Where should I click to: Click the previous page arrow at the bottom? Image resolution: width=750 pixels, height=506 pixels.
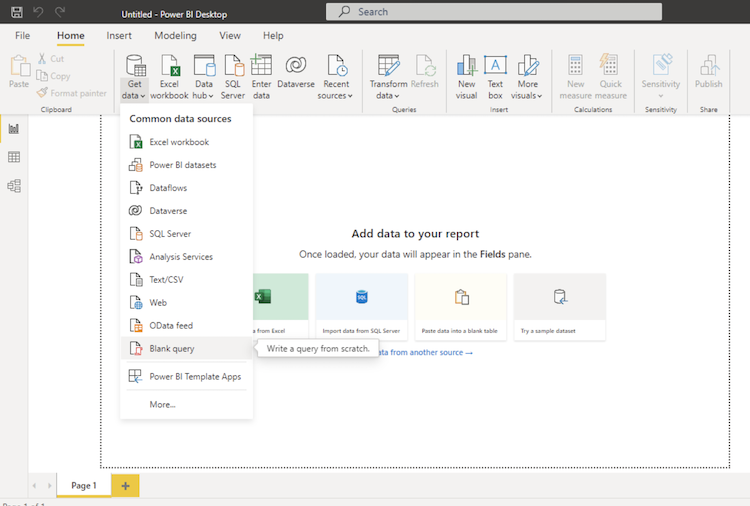point(34,486)
